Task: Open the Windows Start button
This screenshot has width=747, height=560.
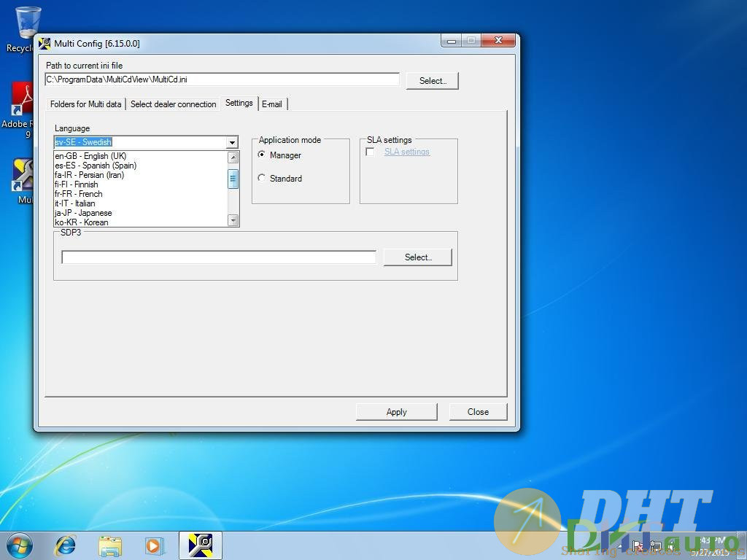Action: point(20,545)
